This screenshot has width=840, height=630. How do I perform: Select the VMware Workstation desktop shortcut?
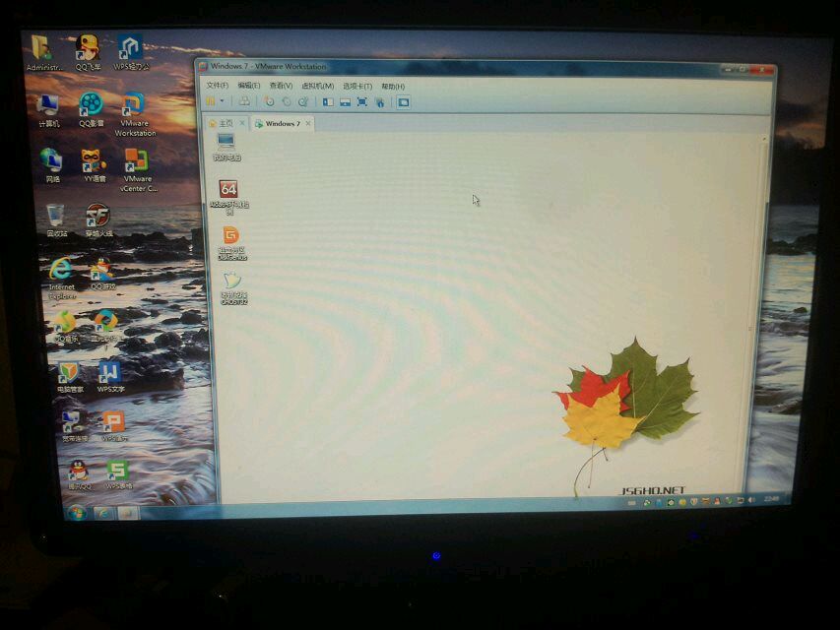tap(135, 114)
